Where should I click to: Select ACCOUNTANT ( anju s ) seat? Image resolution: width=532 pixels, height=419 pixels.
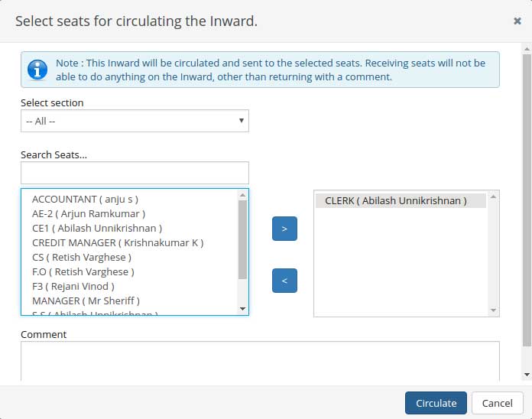85,199
